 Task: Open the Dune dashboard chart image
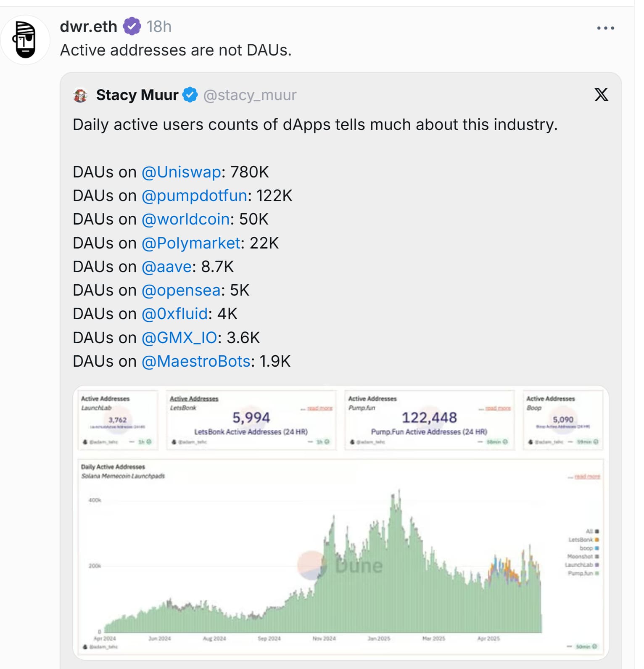[340, 521]
